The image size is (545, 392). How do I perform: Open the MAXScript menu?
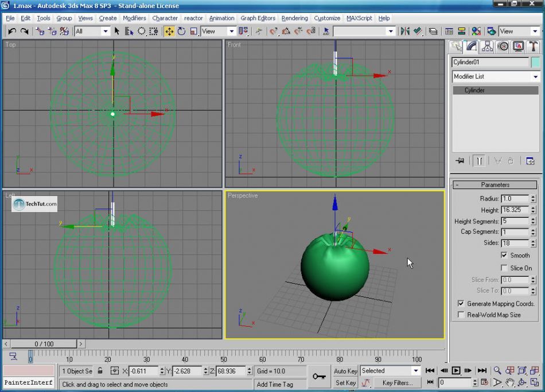[x=359, y=18]
